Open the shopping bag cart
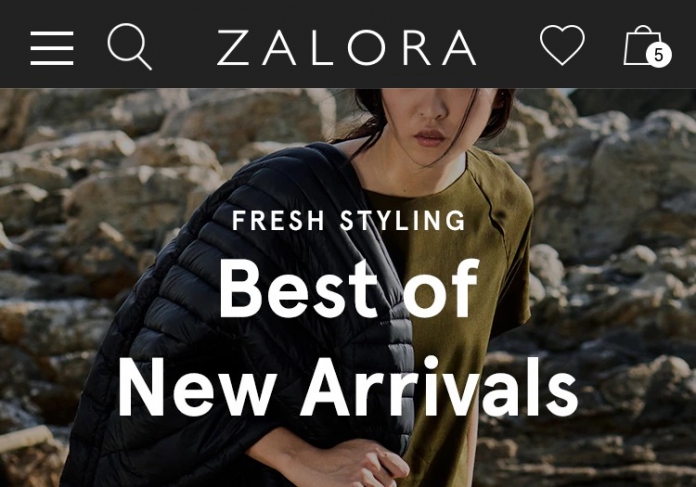 (647, 45)
